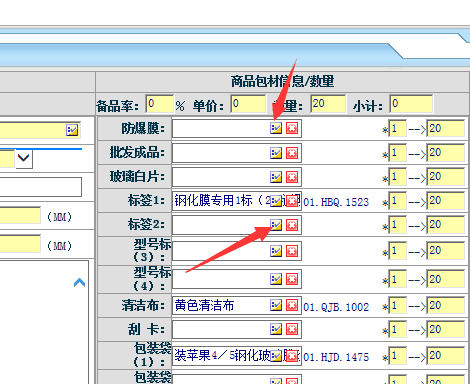Viewport: 470px width, 384px height.
Task: Clear the 标签1 selection with red X
Action: pos(292,201)
